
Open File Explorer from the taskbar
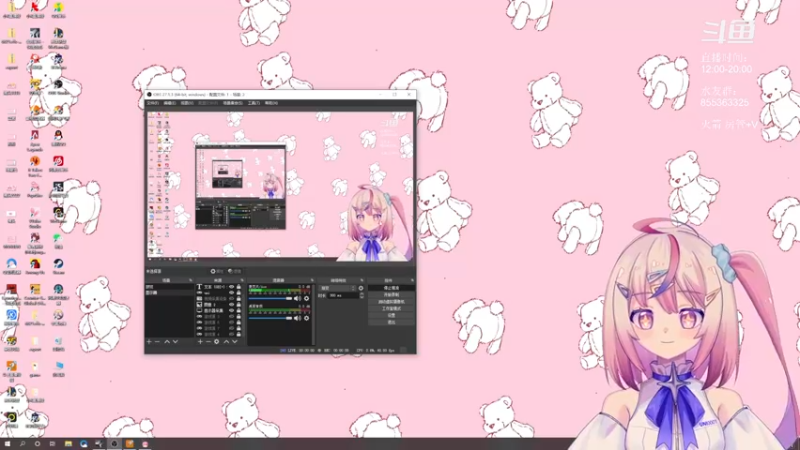tap(68, 444)
